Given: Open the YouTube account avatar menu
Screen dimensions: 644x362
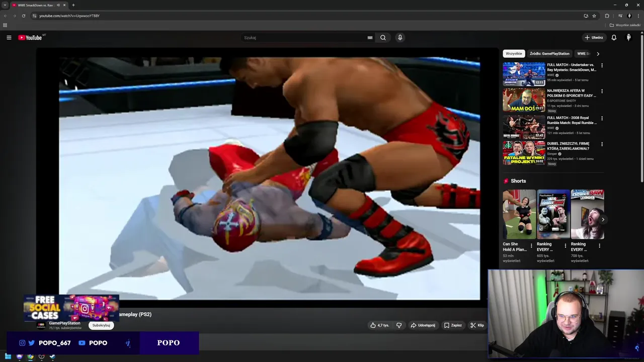Looking at the screenshot, I should [x=628, y=38].
